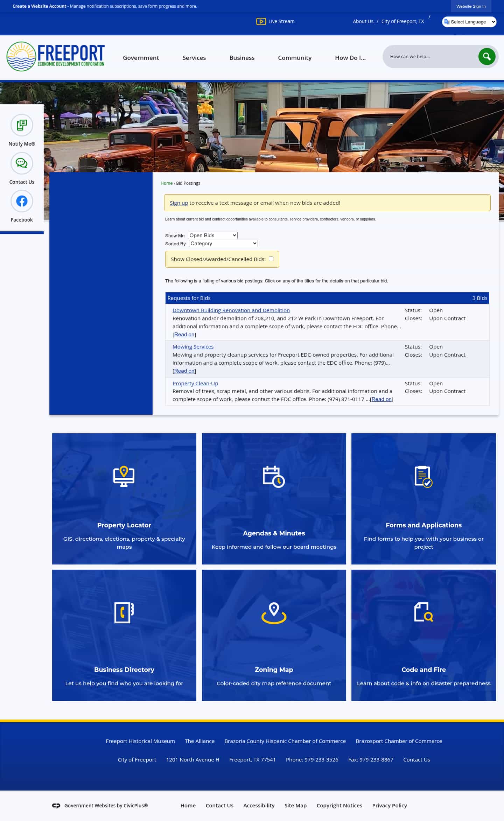Open the Contact Us chat bubble icon
This screenshot has height=821, width=504.
coord(22,163)
